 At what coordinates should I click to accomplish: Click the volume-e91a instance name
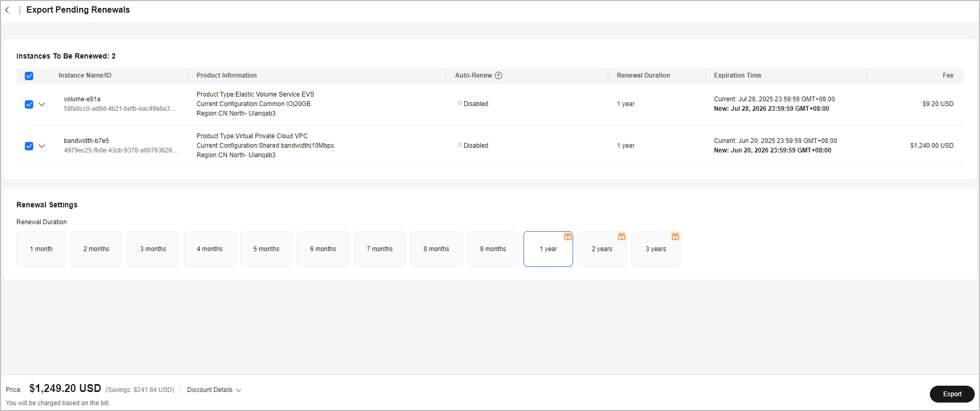tap(82, 99)
